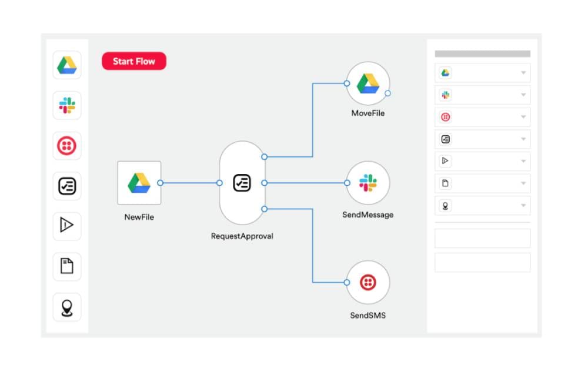Select the play triangle icon in left sidebar
Screen dimensions: 588x382
pyautogui.click(x=67, y=226)
